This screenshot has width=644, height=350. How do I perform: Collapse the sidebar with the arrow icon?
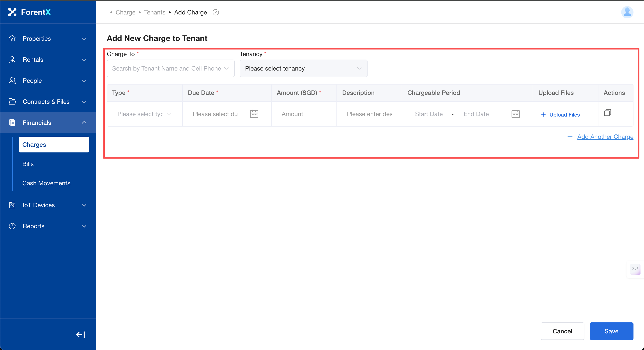point(81,334)
